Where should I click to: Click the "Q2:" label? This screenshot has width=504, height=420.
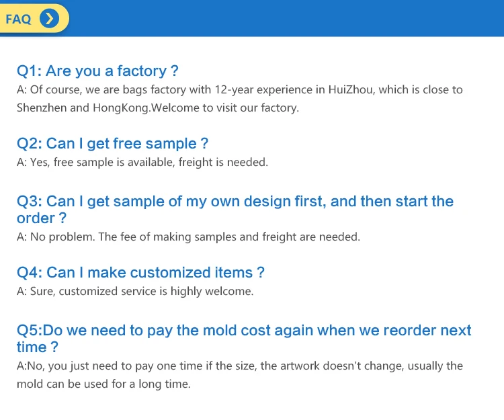[29, 143]
